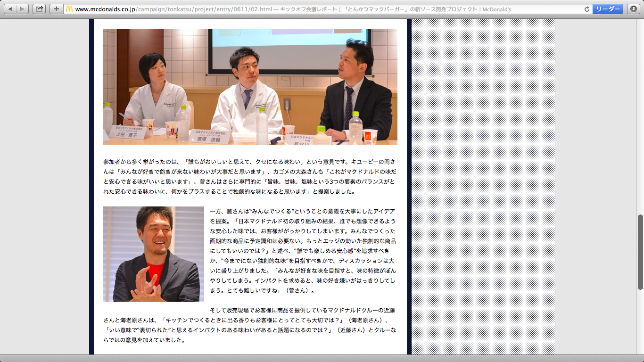The image size is (644, 362).
Task: Go back with the back arrow
Action: (10, 8)
